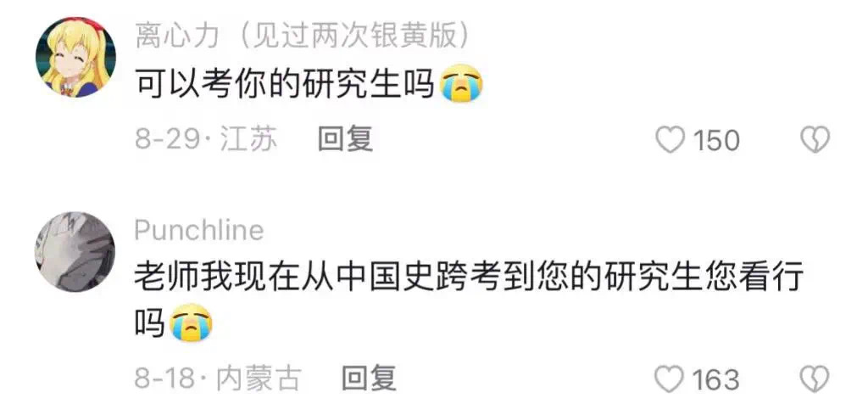This screenshot has height=415, width=868.
Task: Dislike Punchline's comment with broken heart
Action: (x=815, y=379)
